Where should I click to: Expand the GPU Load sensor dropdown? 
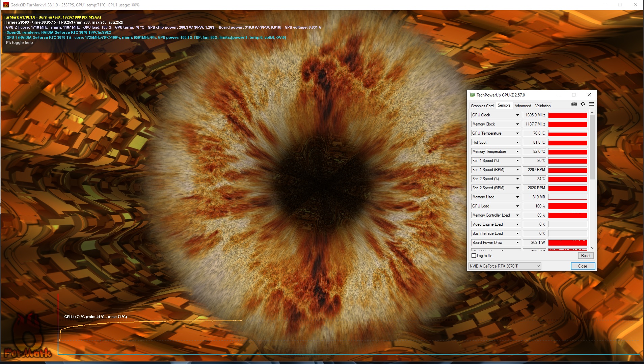[517, 206]
